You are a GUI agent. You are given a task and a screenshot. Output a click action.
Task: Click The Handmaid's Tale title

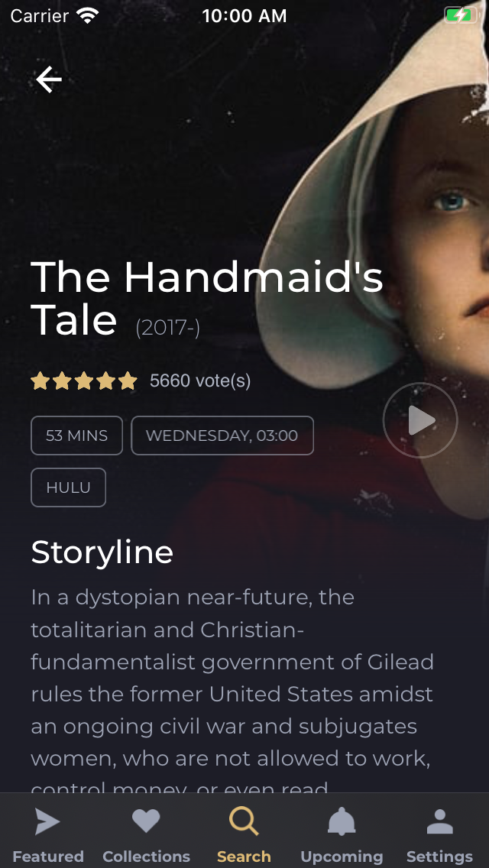(x=207, y=298)
